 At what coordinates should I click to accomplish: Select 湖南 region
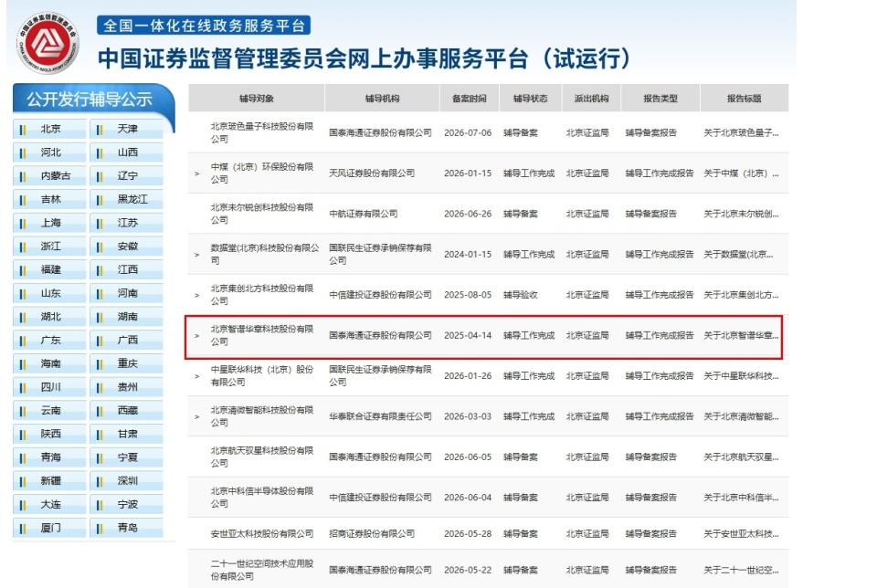pyautogui.click(x=126, y=317)
